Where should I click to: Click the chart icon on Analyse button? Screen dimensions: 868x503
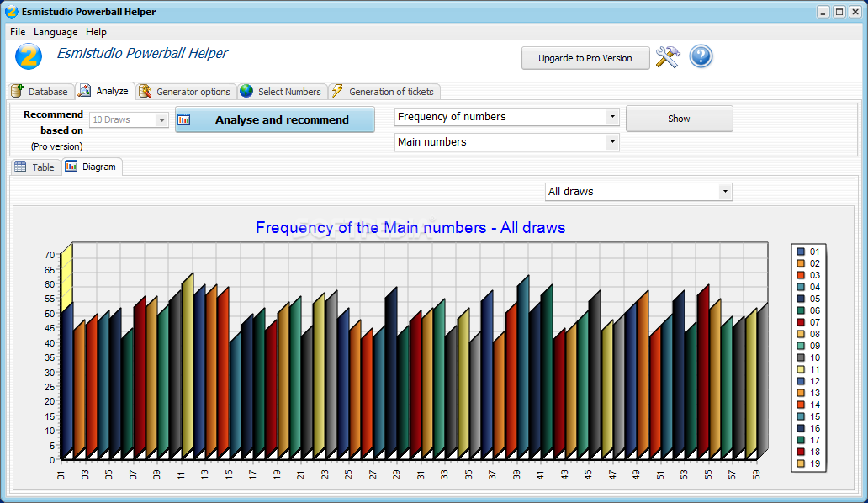tap(184, 119)
